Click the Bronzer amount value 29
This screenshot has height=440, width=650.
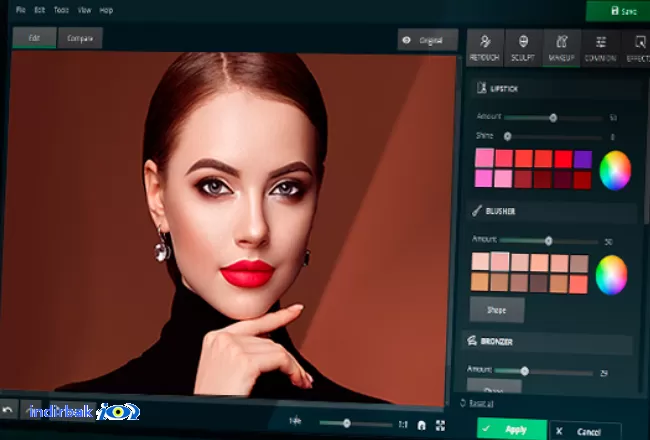tap(604, 373)
